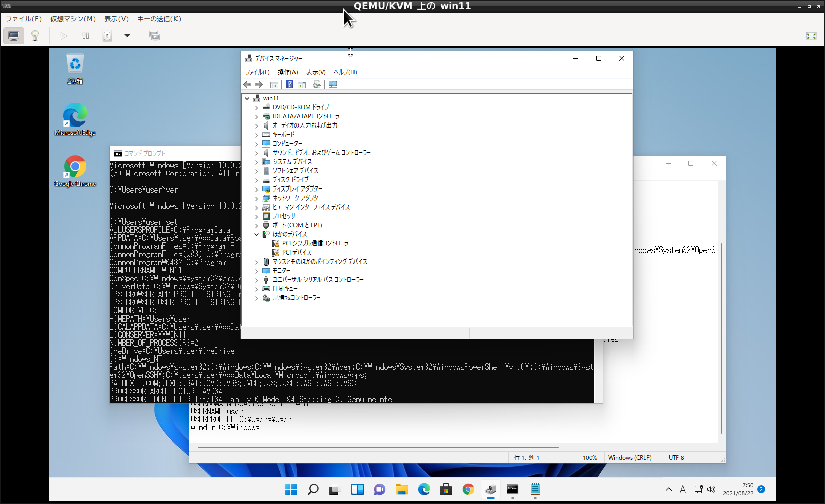825x504 pixels.
Task: Open Widgets from the taskbar
Action: [357, 489]
